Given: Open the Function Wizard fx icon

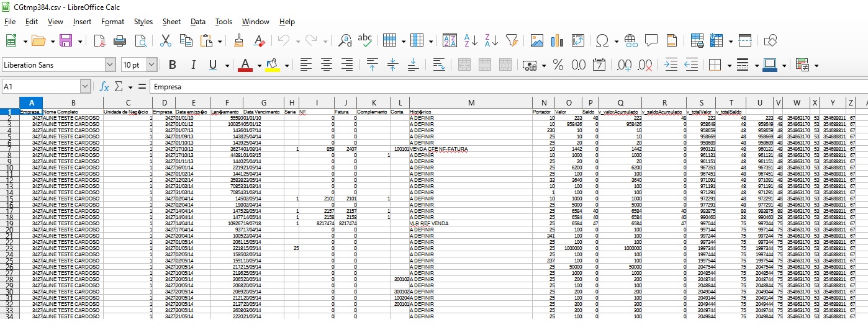Looking at the screenshot, I should tap(104, 87).
